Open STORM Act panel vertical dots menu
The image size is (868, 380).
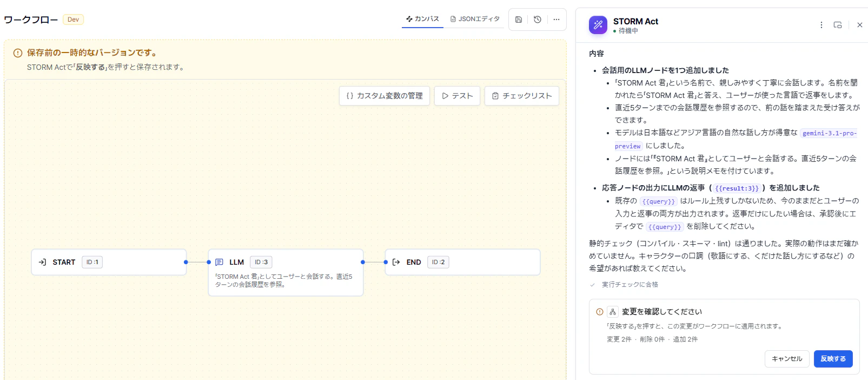(x=821, y=25)
